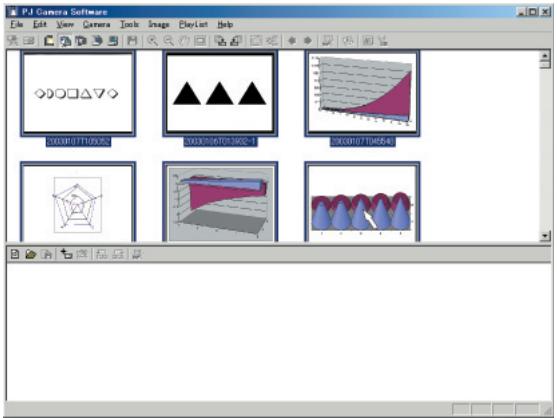Open the Tools menu
The width and height of the screenshot is (557, 418).
point(129,25)
